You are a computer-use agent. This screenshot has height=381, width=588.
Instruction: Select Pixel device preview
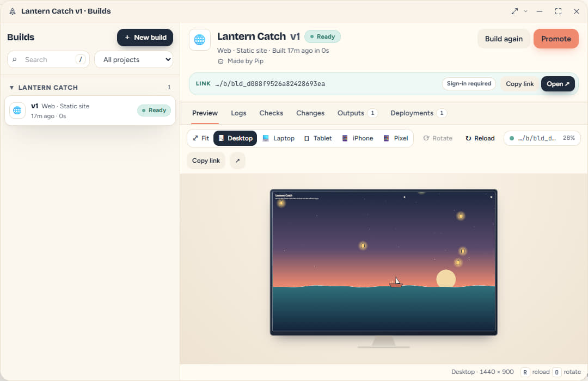click(x=396, y=138)
